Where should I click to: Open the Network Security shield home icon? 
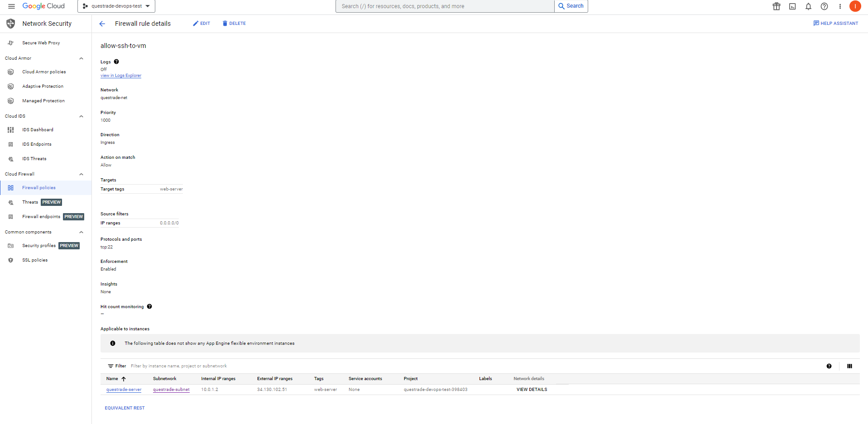coord(10,24)
